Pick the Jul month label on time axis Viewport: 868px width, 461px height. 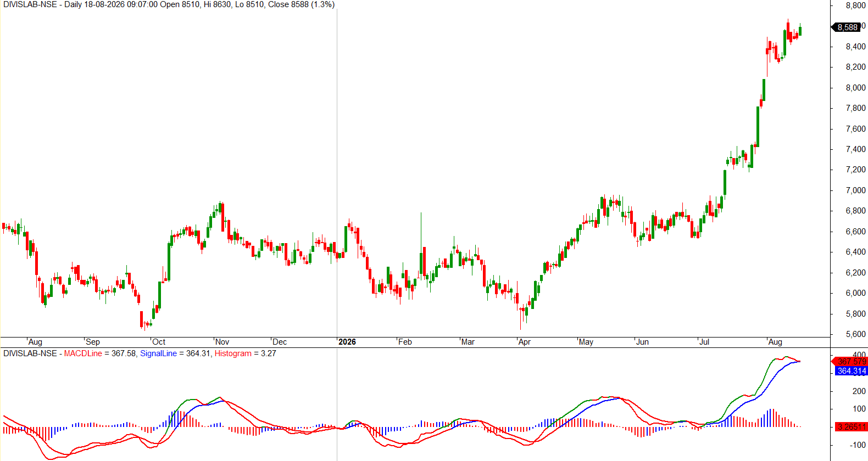point(704,342)
